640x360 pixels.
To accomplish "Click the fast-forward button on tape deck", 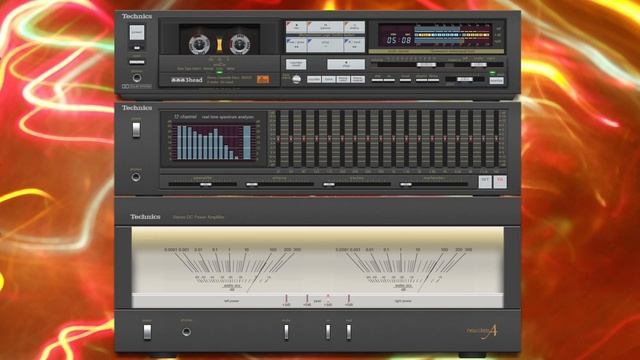I will click(x=354, y=45).
